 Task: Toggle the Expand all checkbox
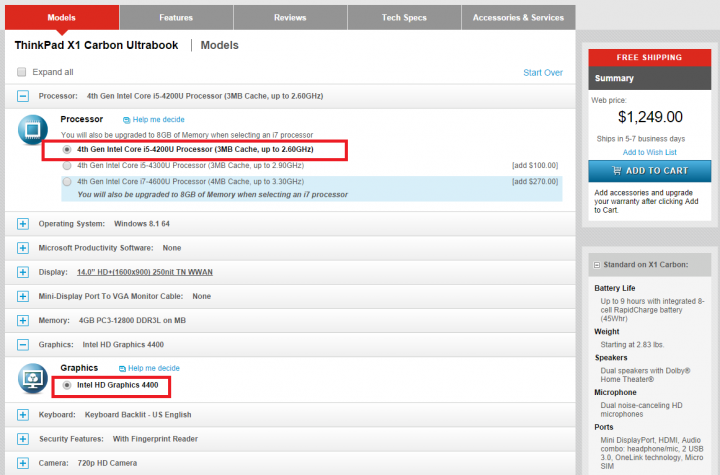[x=21, y=72]
